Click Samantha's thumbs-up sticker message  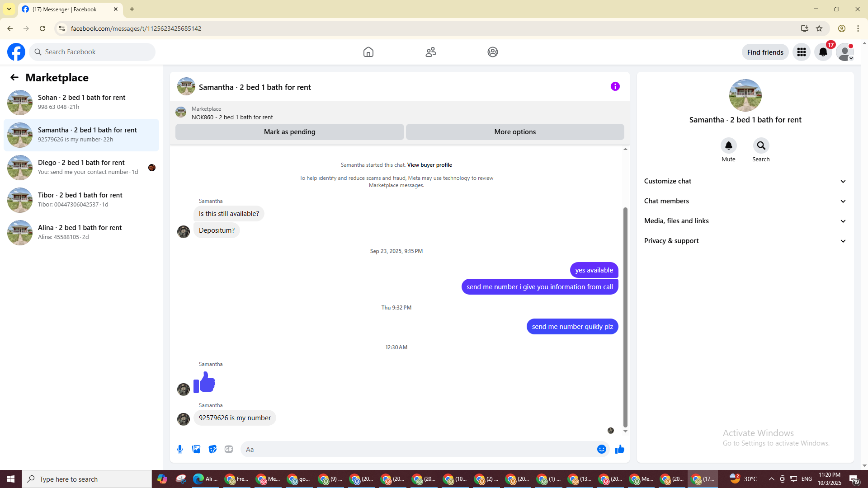tap(204, 382)
